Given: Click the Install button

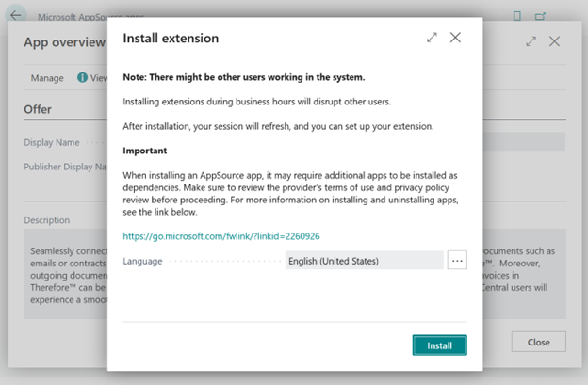Looking at the screenshot, I should pyautogui.click(x=439, y=345).
